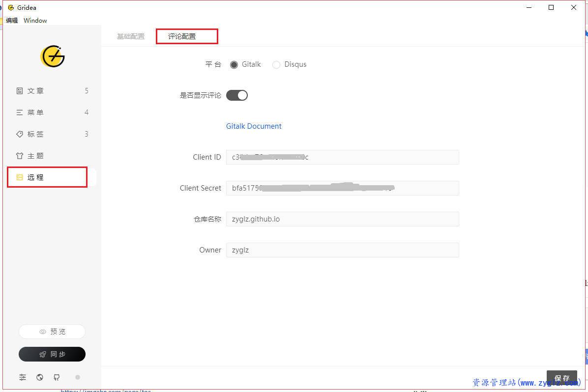Viewport: 588px width, 392px height.
Task: Click the 同步 (Sync) rocket button
Action: [52, 354]
